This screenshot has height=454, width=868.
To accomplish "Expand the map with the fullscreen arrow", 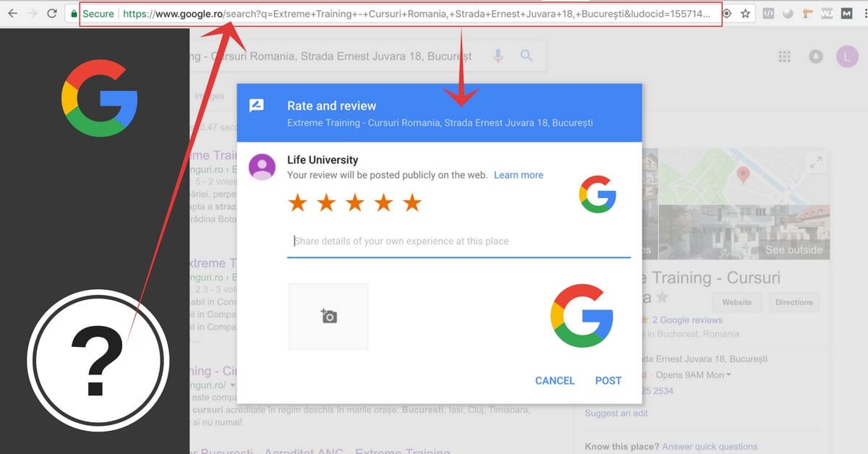I will pyautogui.click(x=817, y=162).
